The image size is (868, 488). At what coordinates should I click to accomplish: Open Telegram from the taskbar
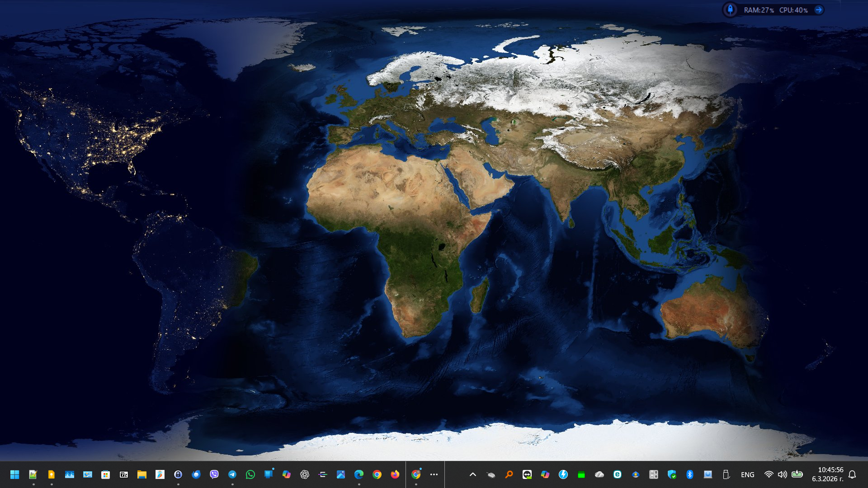pyautogui.click(x=232, y=474)
